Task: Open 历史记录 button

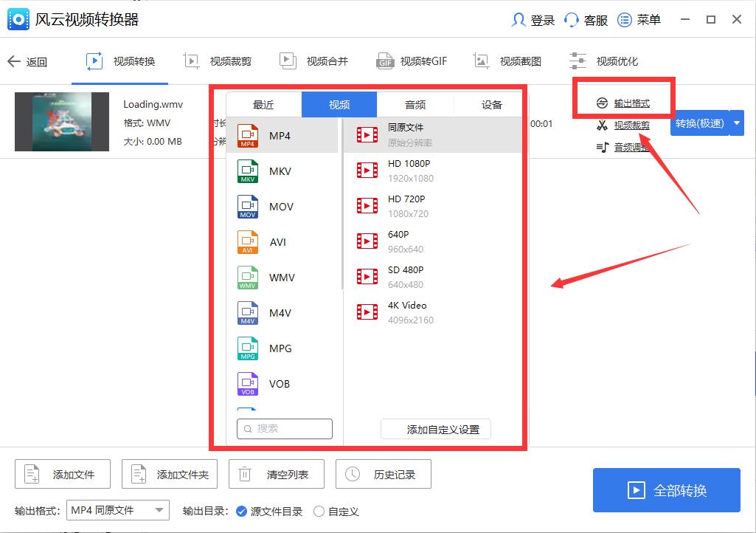Action: [384, 474]
